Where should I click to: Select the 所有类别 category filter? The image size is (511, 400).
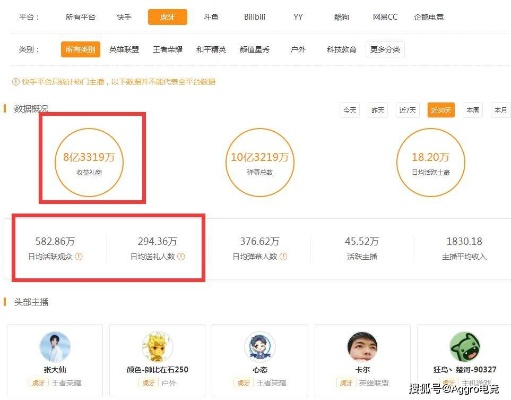80,50
